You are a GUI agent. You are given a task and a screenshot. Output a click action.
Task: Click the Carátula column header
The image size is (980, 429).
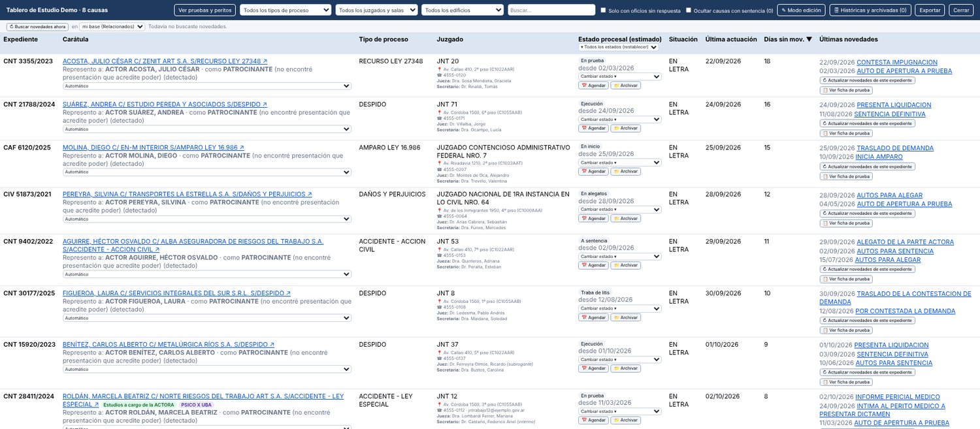pyautogui.click(x=76, y=39)
